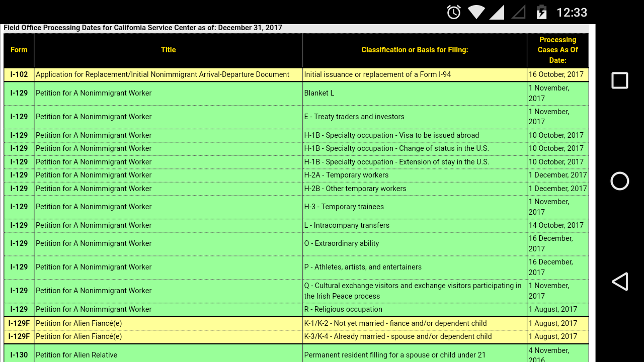The image size is (644, 362).
Task: Select the I-129F form cell in K-1/K-2 row
Action: pyautogui.click(x=19, y=323)
